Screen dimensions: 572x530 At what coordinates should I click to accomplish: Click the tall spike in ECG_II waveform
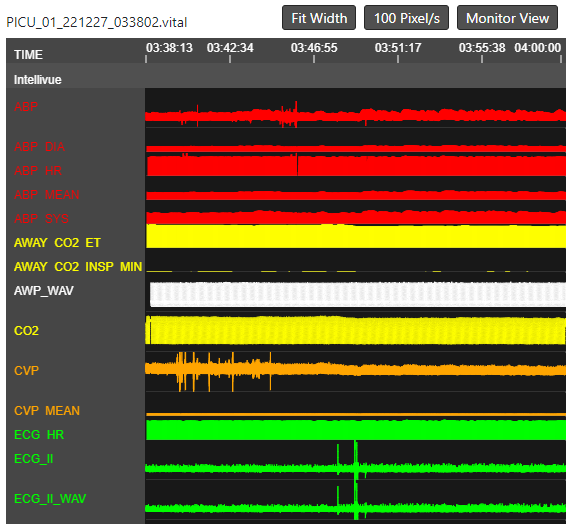tap(356, 459)
